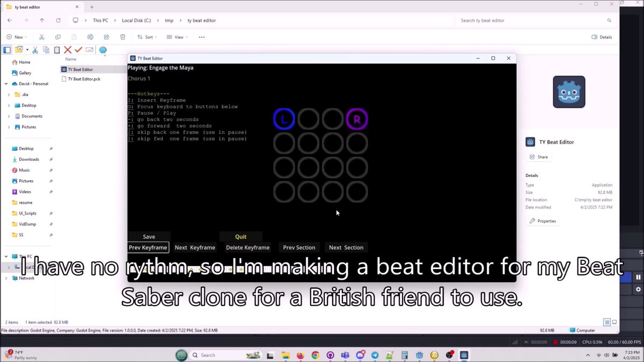Screen dimensions: 644x362
Task: Open the See more (…) menu in Explorer
Action: (201, 36)
